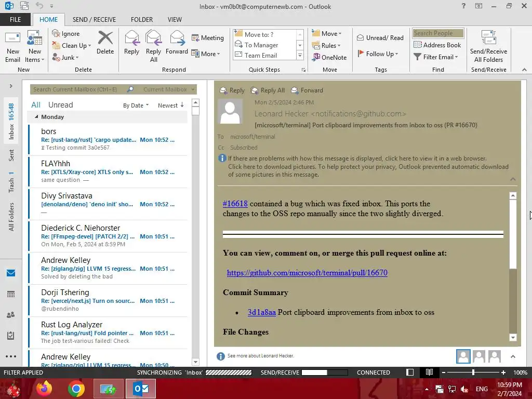Open the 3d1a8aa commit link
The width and height of the screenshot is (532, 399).
(x=262, y=312)
